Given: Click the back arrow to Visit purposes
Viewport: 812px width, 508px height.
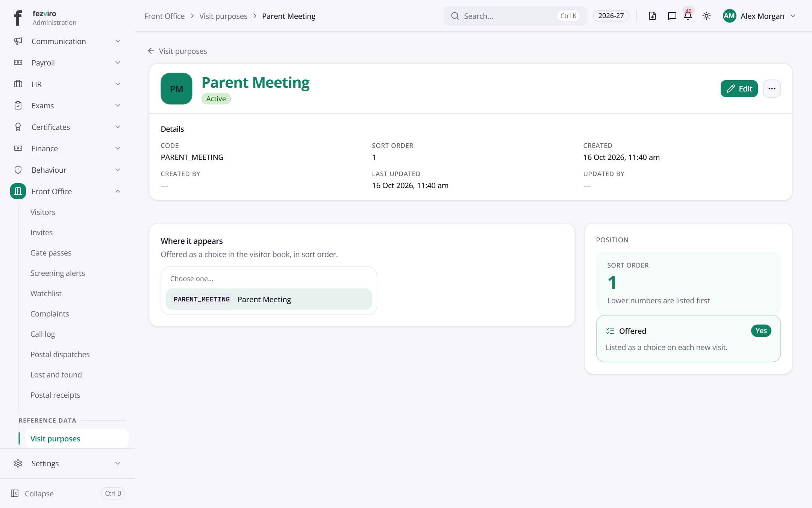Looking at the screenshot, I should [x=151, y=51].
